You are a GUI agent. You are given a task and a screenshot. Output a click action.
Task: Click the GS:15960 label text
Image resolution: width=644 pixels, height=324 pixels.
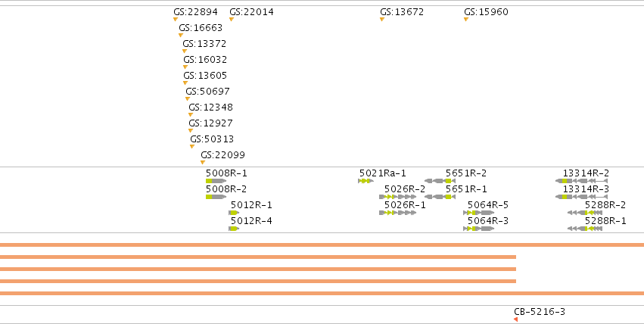(x=487, y=12)
